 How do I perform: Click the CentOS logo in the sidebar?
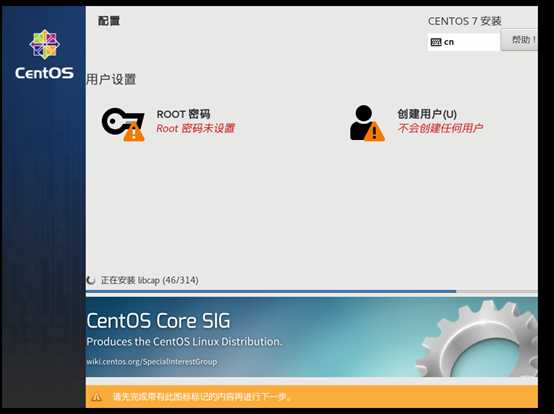45,44
